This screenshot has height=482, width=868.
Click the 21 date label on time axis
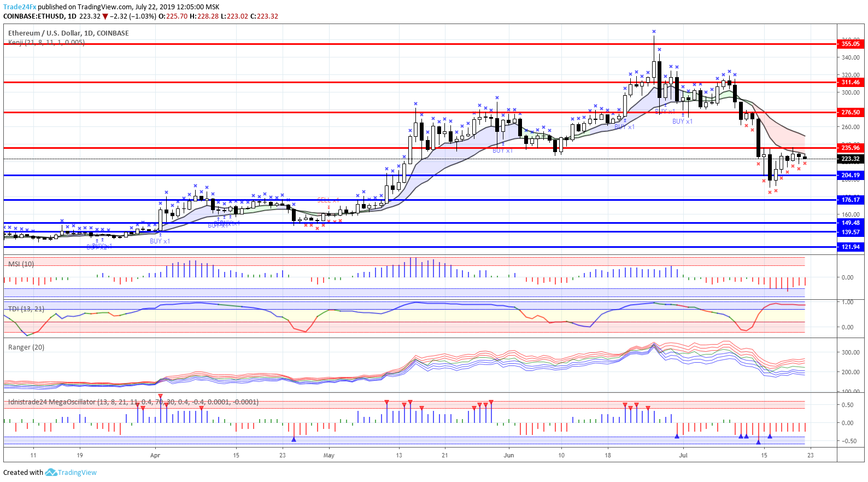445,455
